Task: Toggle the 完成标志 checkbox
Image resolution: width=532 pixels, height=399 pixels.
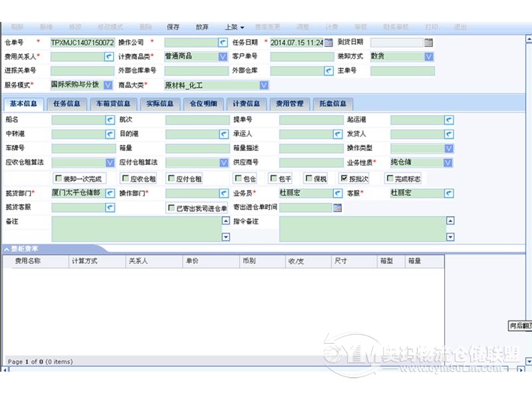Action: click(x=390, y=178)
